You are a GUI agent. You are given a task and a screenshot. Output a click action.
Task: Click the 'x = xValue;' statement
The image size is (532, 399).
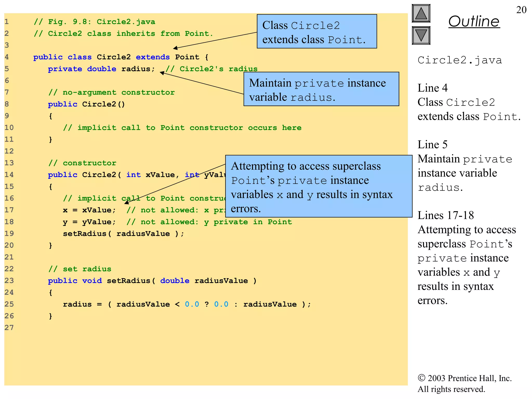89,210
